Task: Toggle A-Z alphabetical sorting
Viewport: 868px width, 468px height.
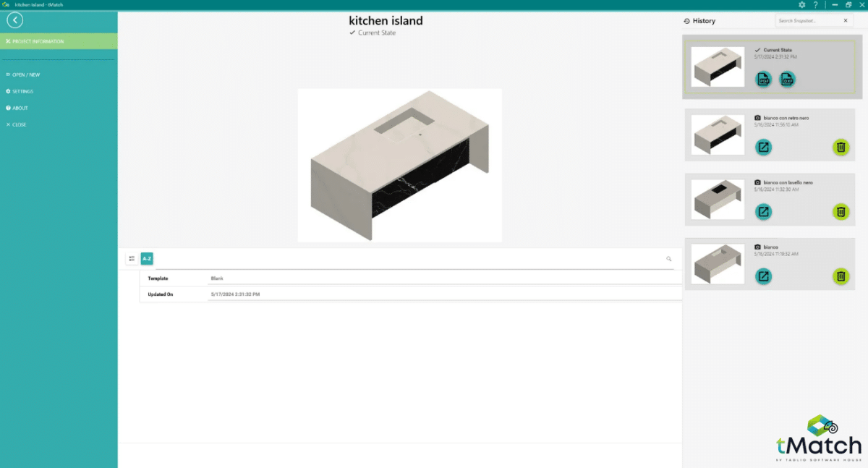Action: (147, 258)
